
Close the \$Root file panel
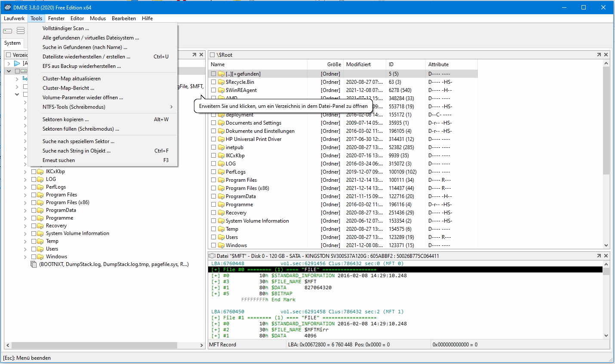[606, 55]
